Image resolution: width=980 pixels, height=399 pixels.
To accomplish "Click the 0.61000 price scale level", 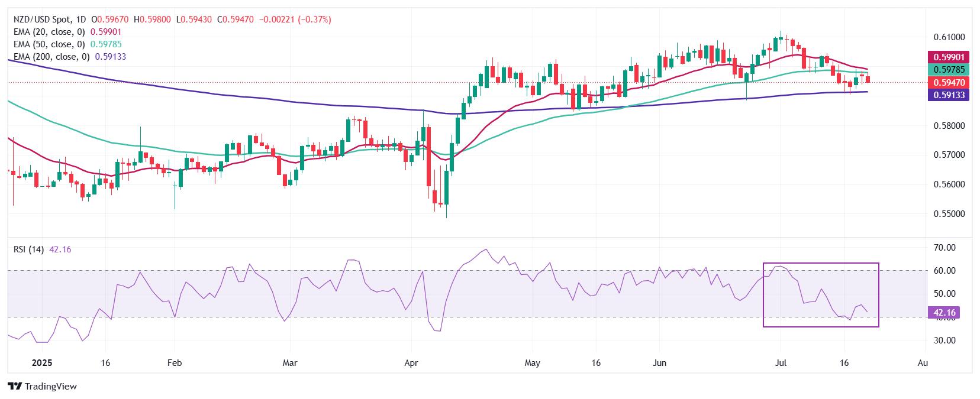I will pos(949,37).
